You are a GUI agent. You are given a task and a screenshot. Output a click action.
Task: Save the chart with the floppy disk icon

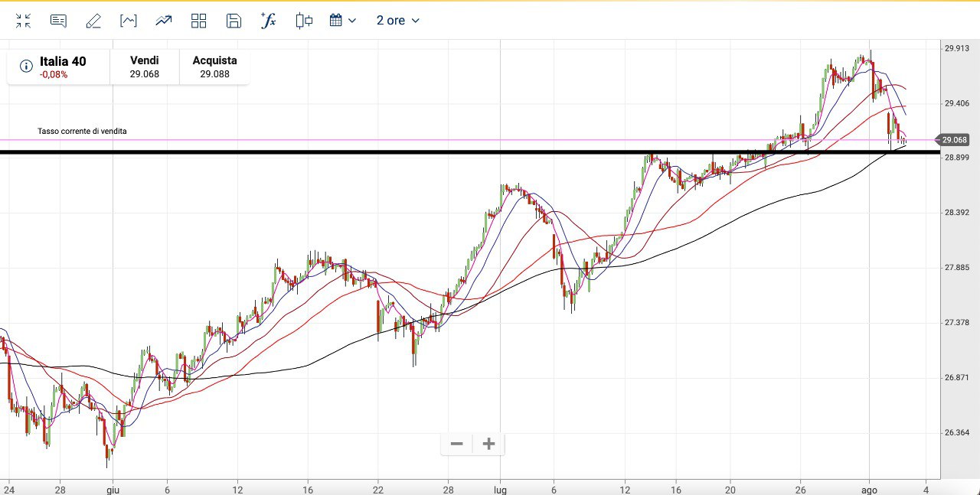pos(234,21)
